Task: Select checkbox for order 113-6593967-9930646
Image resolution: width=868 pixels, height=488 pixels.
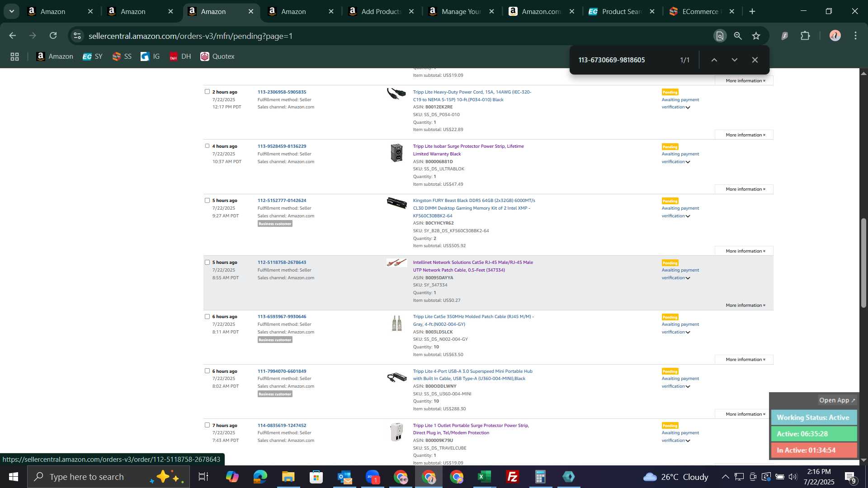Action: click(x=207, y=316)
